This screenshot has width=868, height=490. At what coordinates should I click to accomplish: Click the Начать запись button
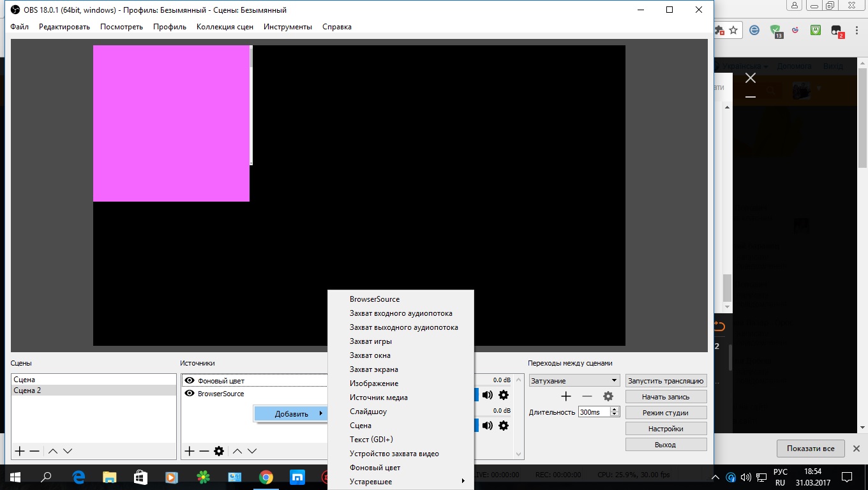coord(666,397)
